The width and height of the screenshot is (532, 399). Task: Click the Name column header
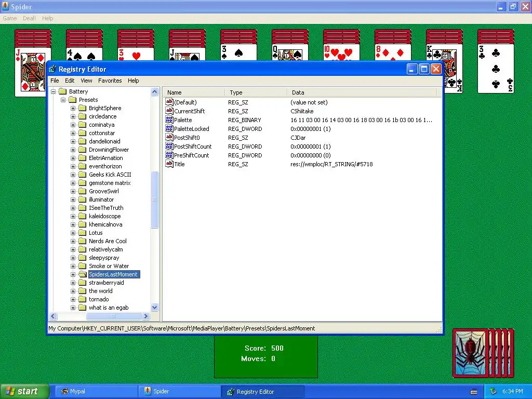pos(194,92)
